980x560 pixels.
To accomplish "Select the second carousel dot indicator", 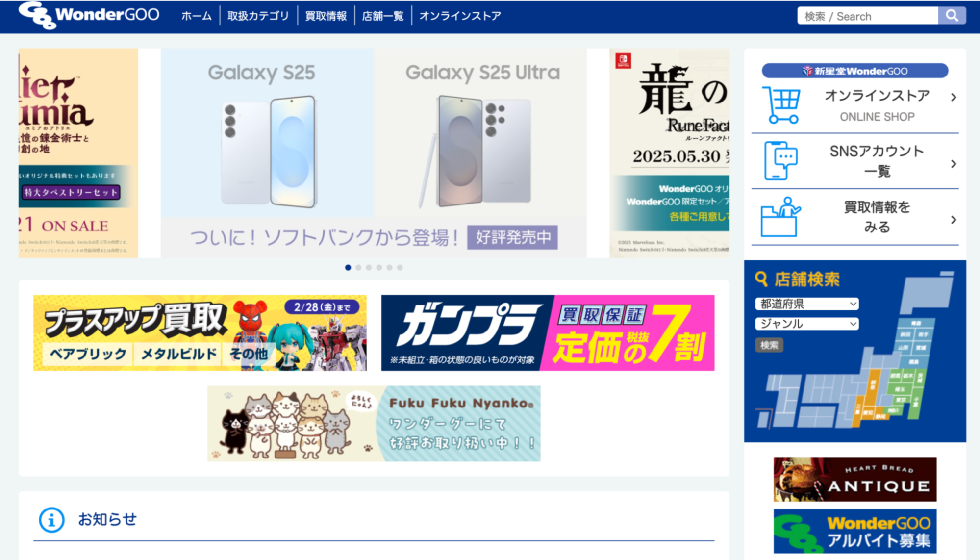I will [x=358, y=268].
